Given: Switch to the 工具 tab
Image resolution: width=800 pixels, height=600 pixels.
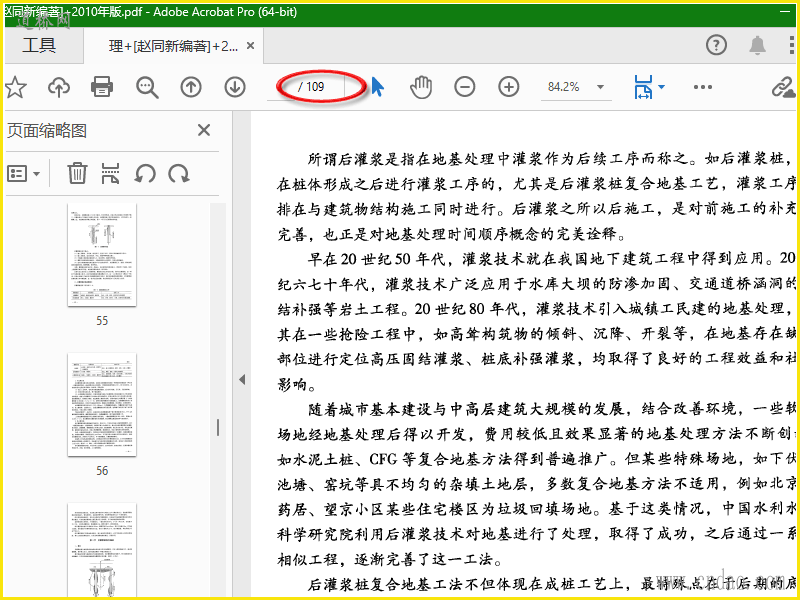Looking at the screenshot, I should point(39,45).
